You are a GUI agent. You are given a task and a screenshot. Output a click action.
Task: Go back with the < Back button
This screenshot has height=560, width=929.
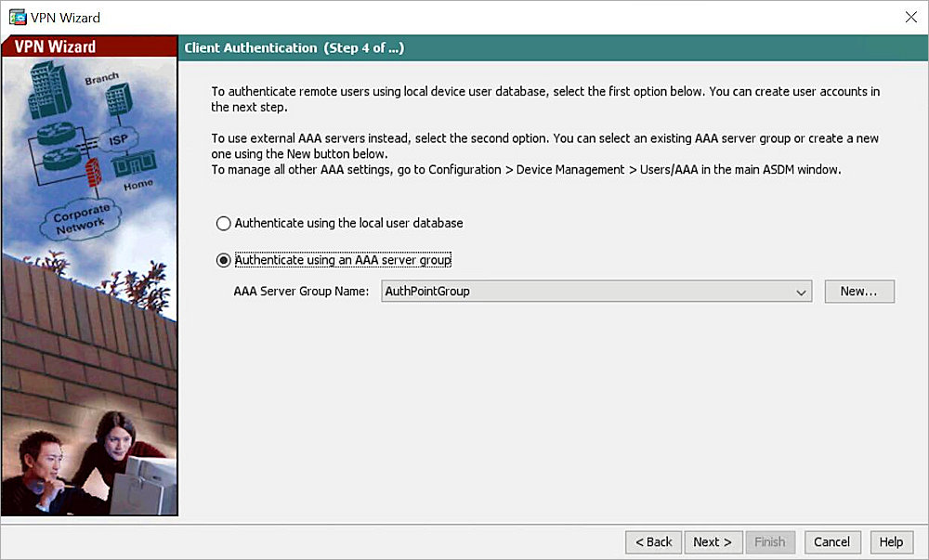point(653,541)
